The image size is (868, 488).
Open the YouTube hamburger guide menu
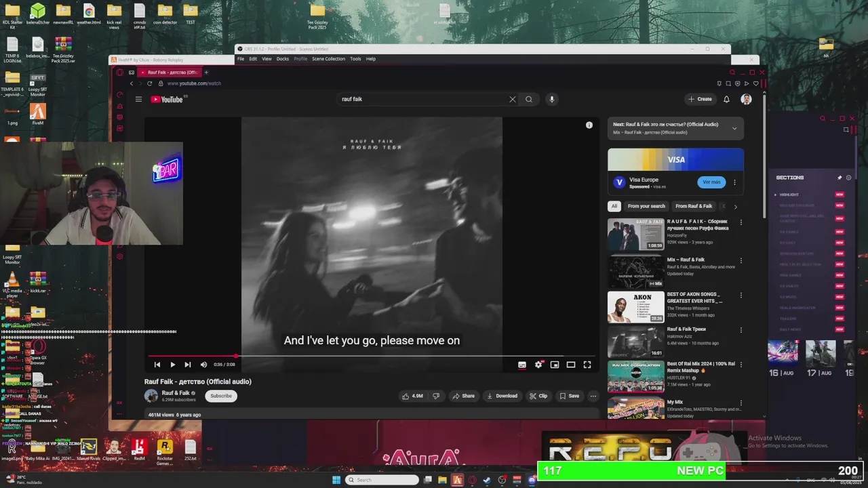138,99
